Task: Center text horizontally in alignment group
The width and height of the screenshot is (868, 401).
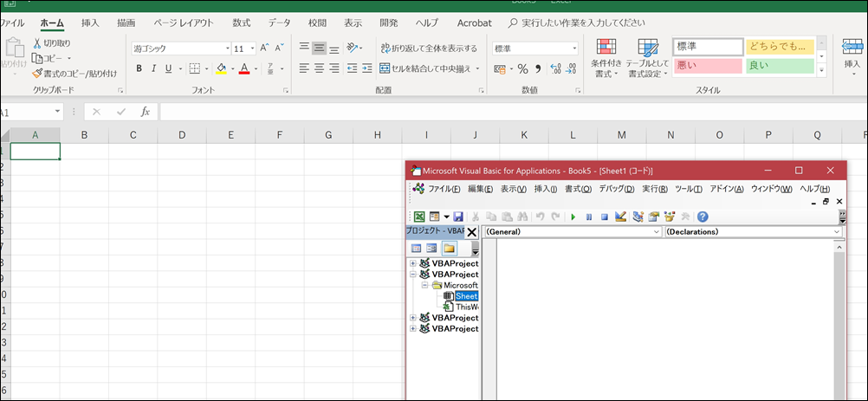Action: click(319, 68)
